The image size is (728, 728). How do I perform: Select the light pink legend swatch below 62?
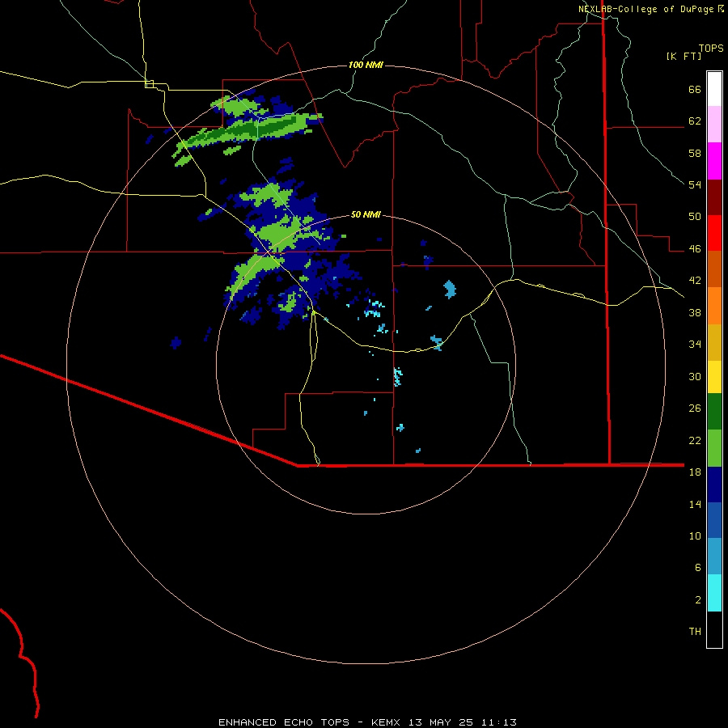[714, 124]
